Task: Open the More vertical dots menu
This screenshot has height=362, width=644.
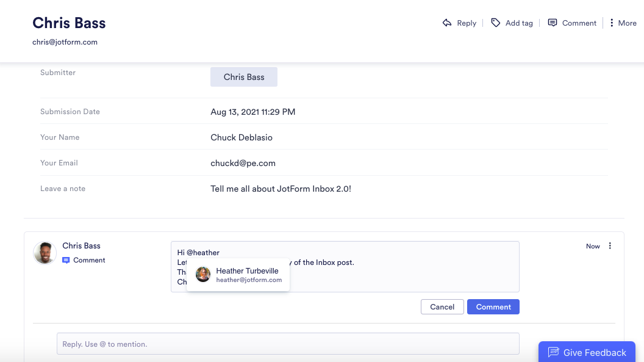Action: tap(612, 23)
